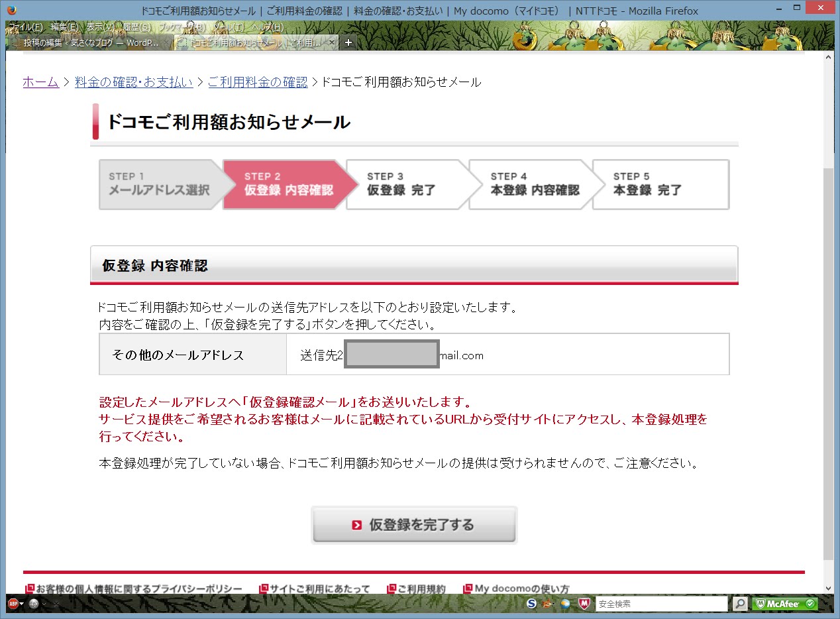Open a new tab with the plus button
Screen dimensions: 840x619
point(349,42)
